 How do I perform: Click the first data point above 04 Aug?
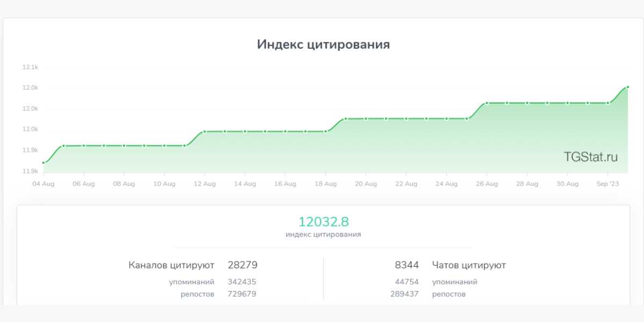pos(43,163)
